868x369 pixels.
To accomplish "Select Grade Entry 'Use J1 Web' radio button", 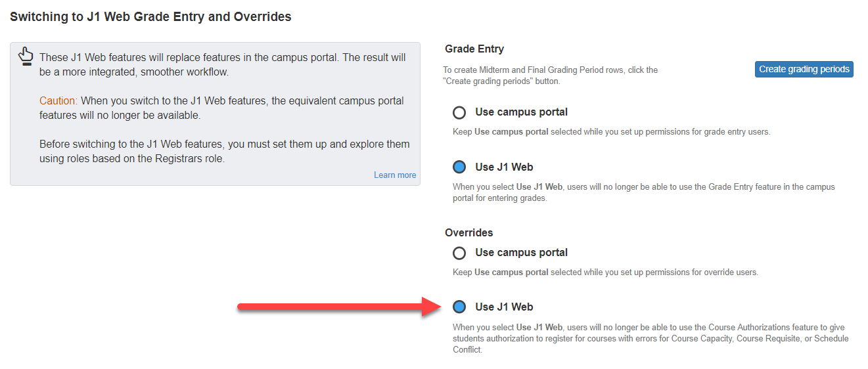I will coord(459,167).
